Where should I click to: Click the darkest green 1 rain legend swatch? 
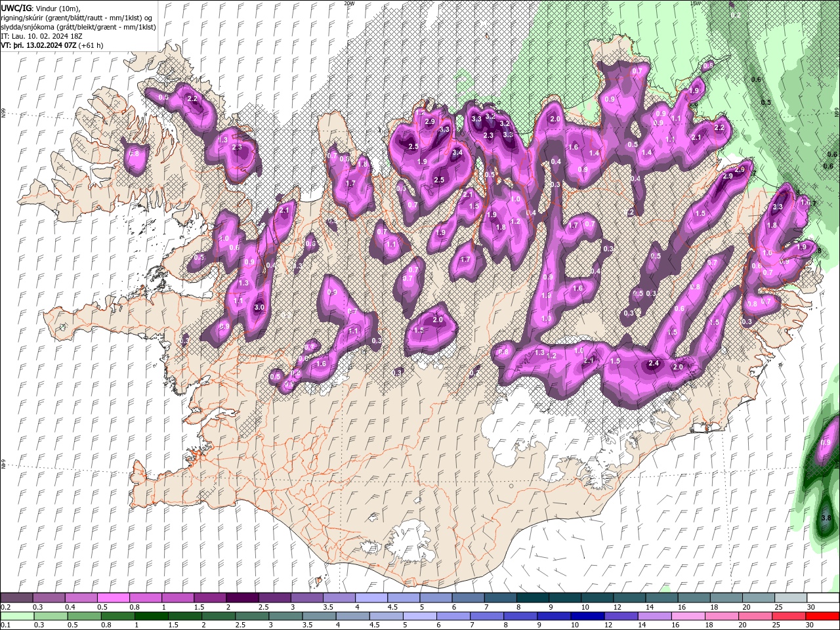(x=152, y=616)
